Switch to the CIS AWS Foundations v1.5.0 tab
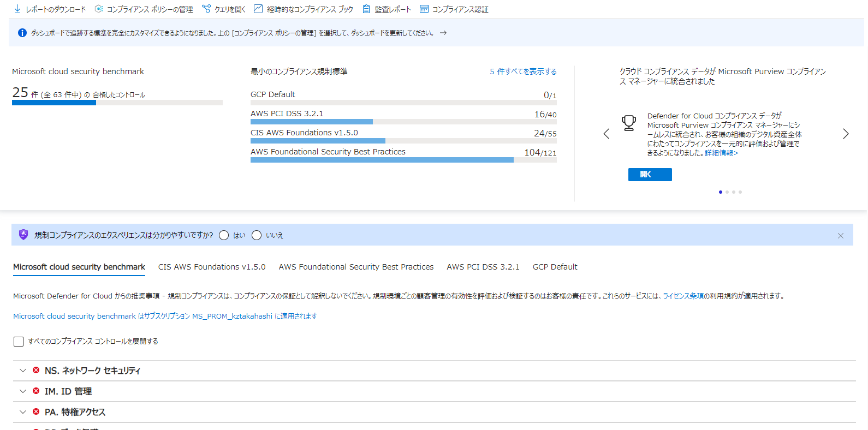The height and width of the screenshot is (430, 868). [x=212, y=267]
